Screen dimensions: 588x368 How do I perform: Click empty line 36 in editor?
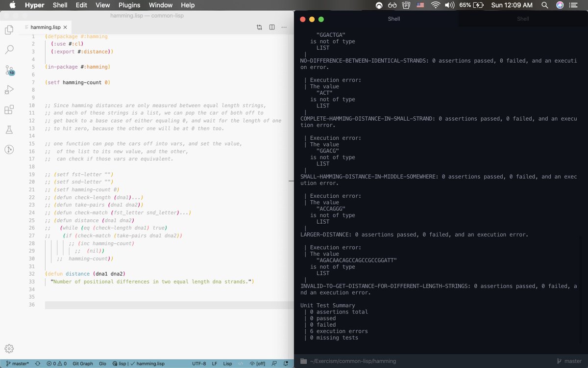pos(169,305)
